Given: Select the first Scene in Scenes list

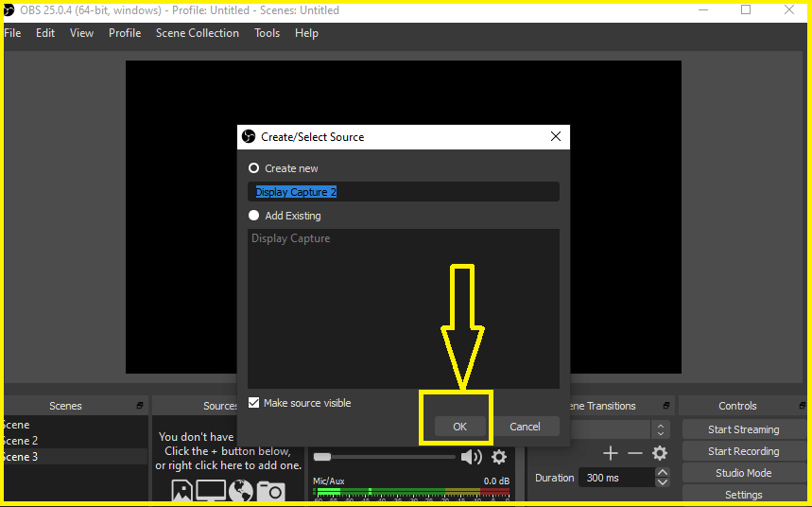Looking at the screenshot, I should [75, 425].
